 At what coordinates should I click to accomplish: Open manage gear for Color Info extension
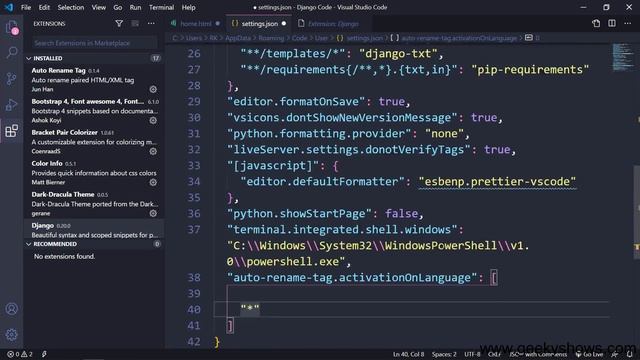point(153,182)
